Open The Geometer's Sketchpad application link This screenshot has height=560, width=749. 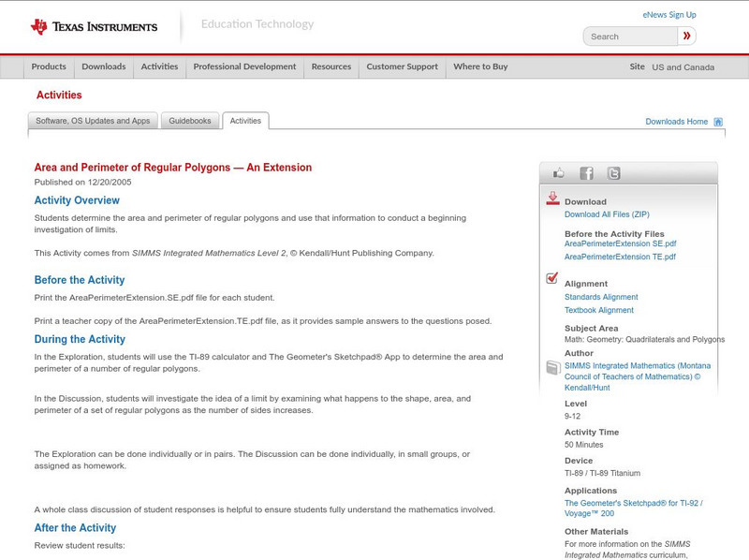634,508
